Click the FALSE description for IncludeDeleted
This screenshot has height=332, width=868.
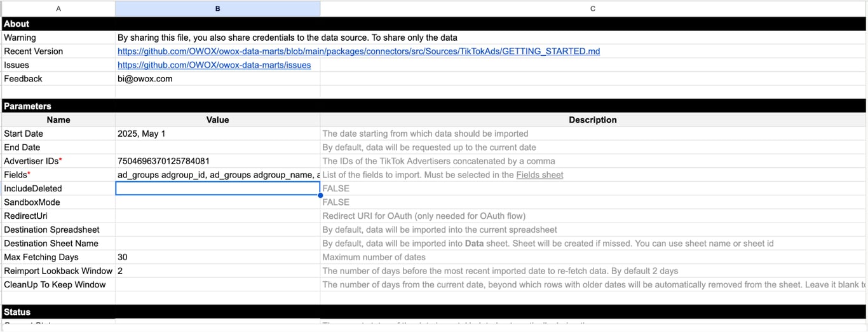[x=336, y=188]
